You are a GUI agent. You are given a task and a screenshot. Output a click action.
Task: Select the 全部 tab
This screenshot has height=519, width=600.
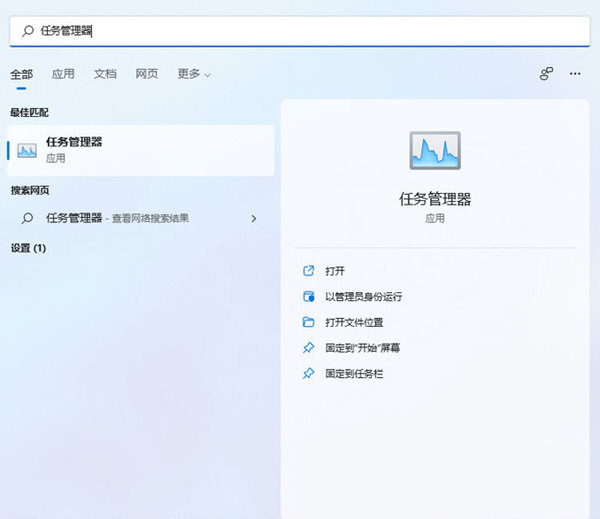point(21,74)
